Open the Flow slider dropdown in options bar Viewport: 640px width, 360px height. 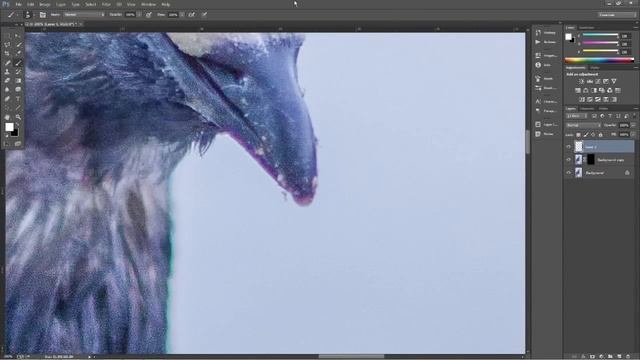point(182,15)
